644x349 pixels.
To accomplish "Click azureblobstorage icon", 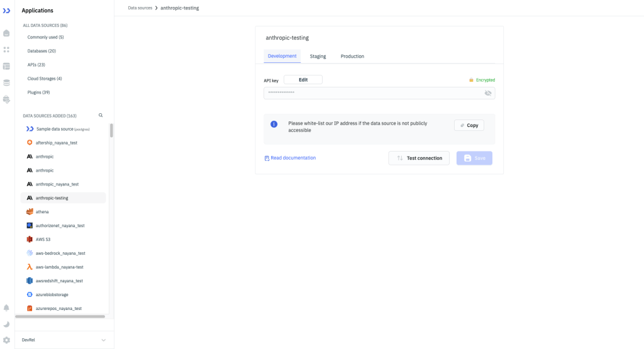I will coord(30,294).
